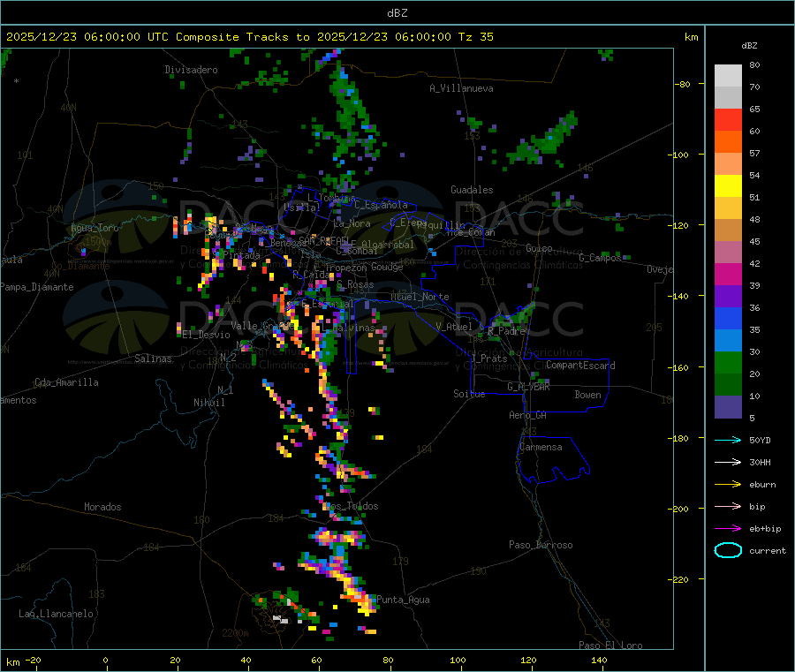Click the 'dBZ' title at top
The height and width of the screenshot is (672, 795).
pos(397,13)
